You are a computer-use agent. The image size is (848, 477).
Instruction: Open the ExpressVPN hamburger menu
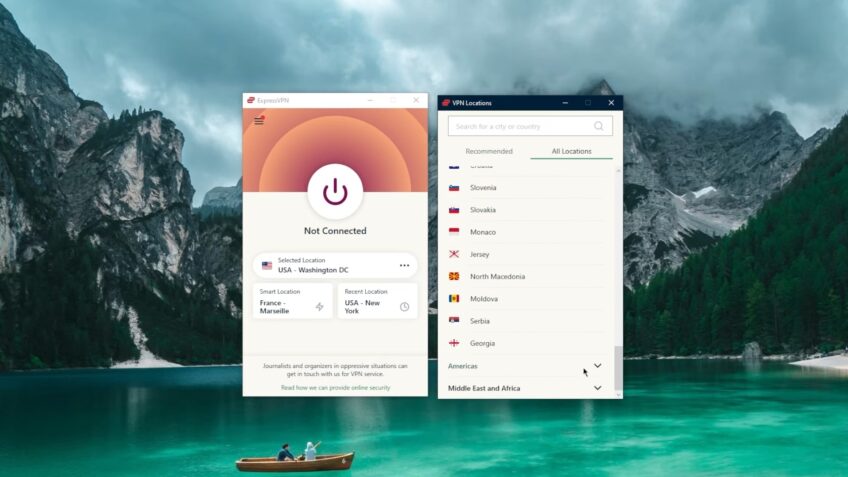tap(259, 121)
